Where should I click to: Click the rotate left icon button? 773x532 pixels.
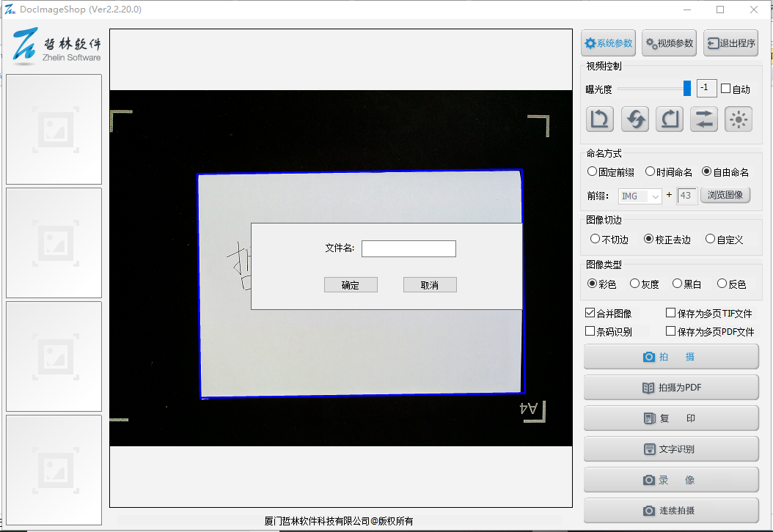pyautogui.click(x=600, y=119)
